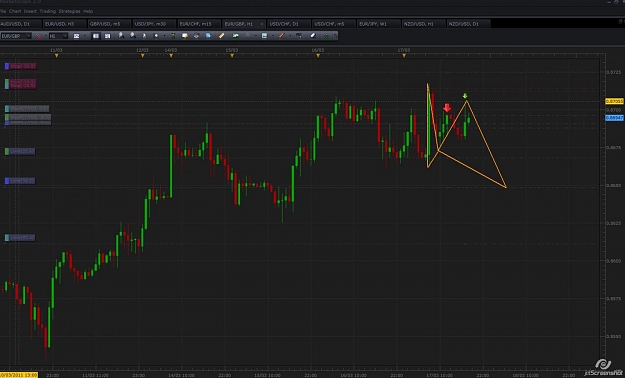Click the yellow 16/03 date marker
This screenshot has height=378, width=625.
point(318,56)
